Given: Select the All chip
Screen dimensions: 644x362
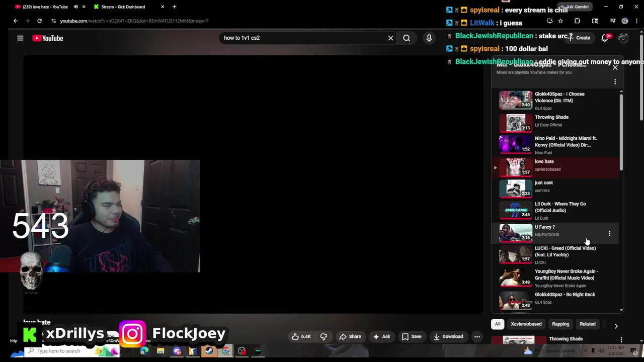Looking at the screenshot, I should coord(498,324).
